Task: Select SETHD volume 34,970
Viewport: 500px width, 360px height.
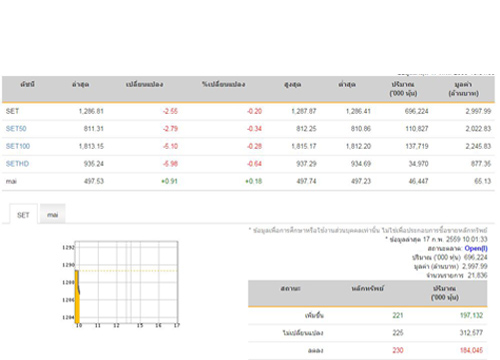Action: coord(418,164)
